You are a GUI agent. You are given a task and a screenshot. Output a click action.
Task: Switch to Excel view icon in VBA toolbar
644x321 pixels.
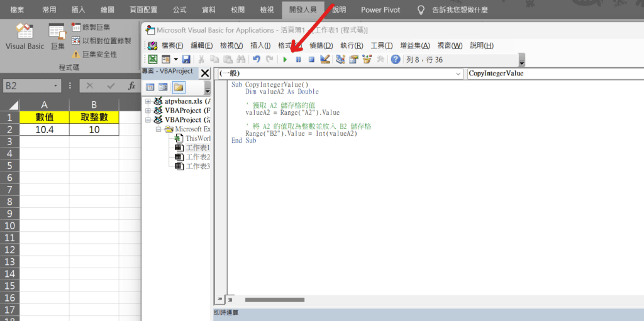click(x=152, y=60)
